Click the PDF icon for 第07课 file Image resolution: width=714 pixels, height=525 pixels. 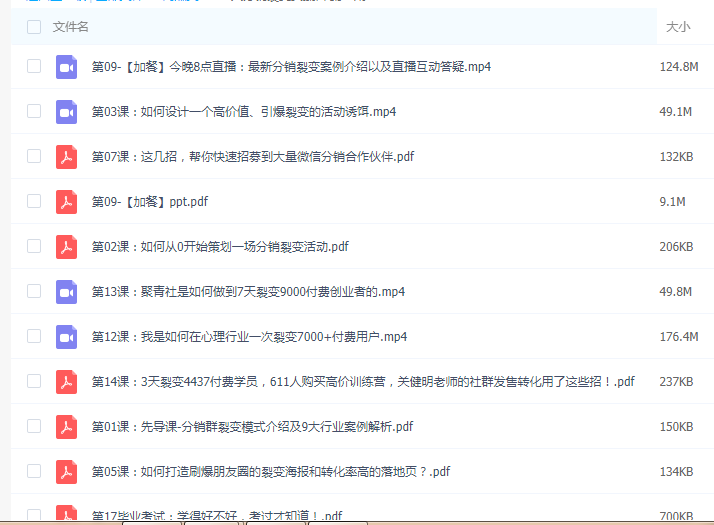[x=66, y=157]
